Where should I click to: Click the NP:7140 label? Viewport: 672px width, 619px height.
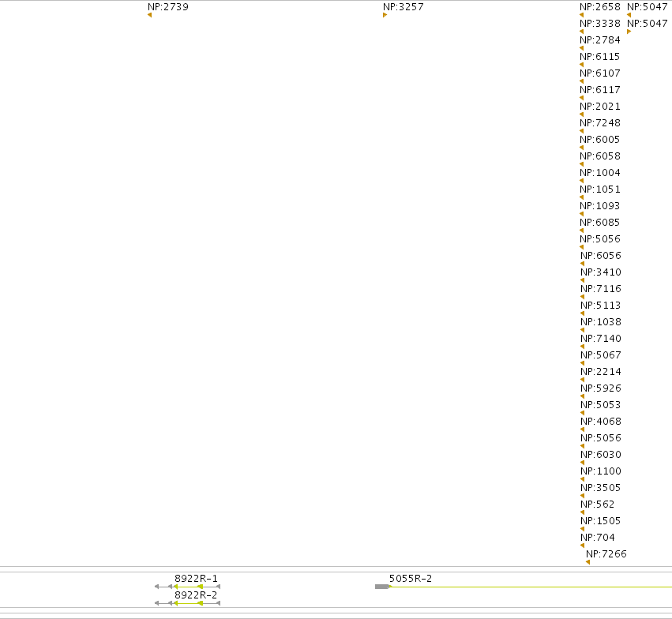601,339
